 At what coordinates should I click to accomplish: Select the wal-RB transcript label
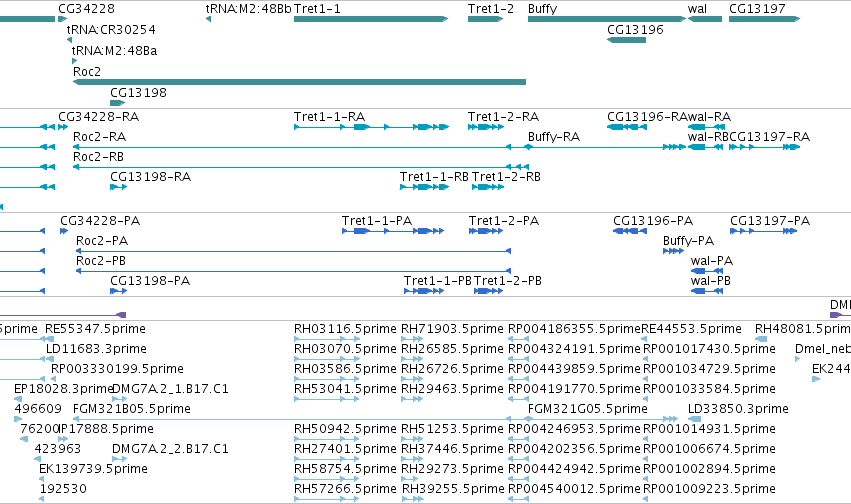[x=708, y=137]
